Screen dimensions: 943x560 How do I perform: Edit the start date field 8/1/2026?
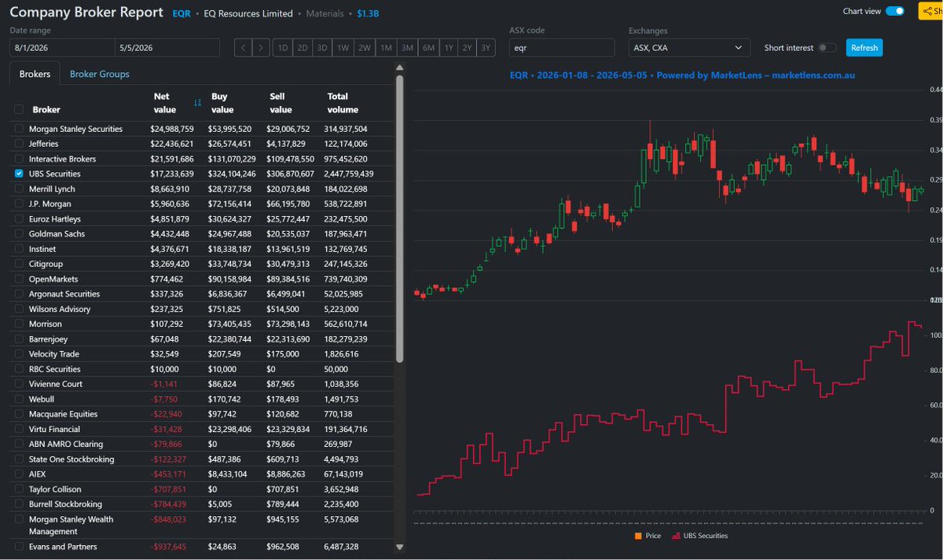tap(62, 47)
